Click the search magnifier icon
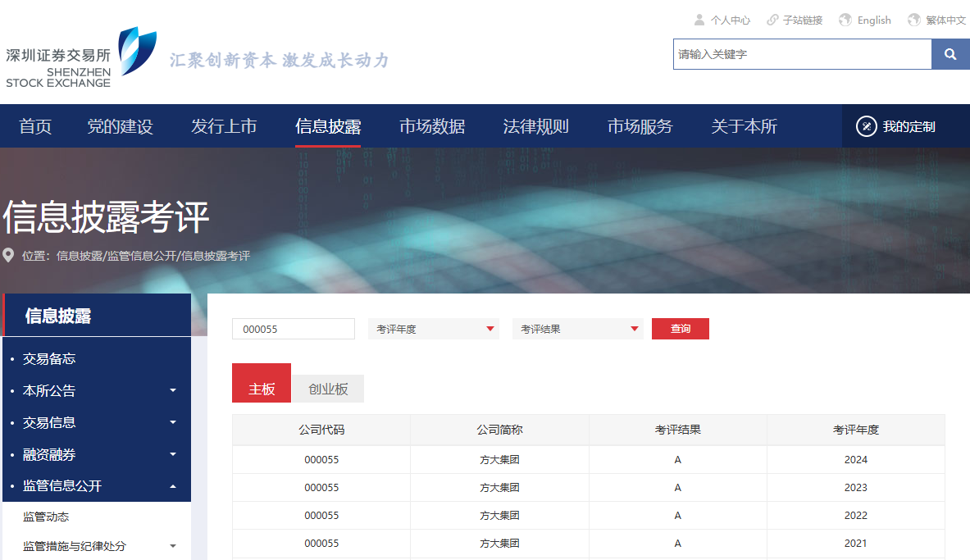 point(950,53)
